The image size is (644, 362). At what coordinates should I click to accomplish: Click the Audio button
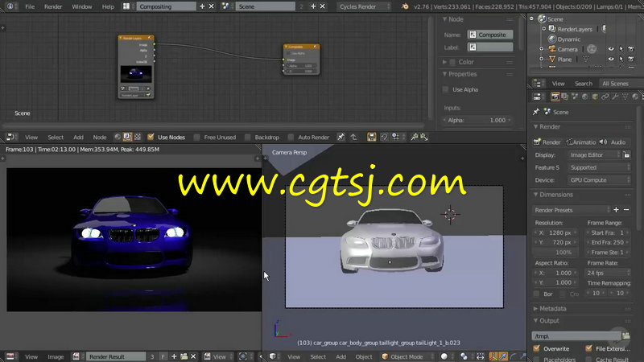pyautogui.click(x=614, y=142)
